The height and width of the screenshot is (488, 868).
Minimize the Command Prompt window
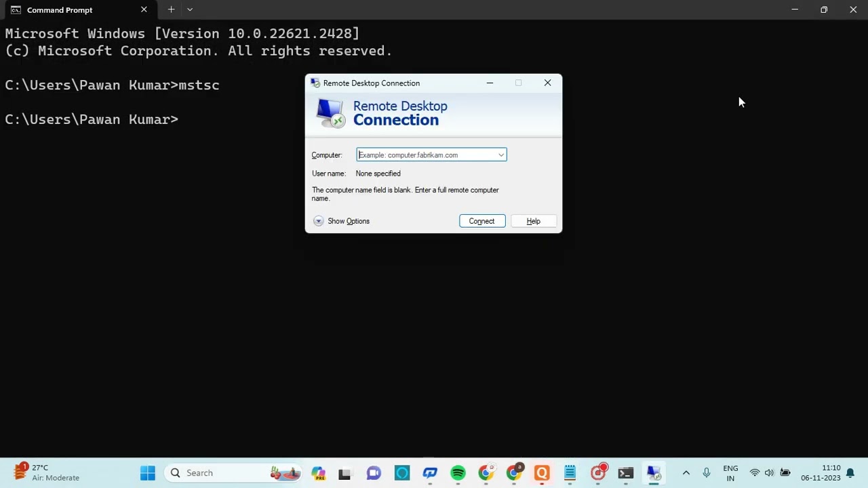[795, 9]
